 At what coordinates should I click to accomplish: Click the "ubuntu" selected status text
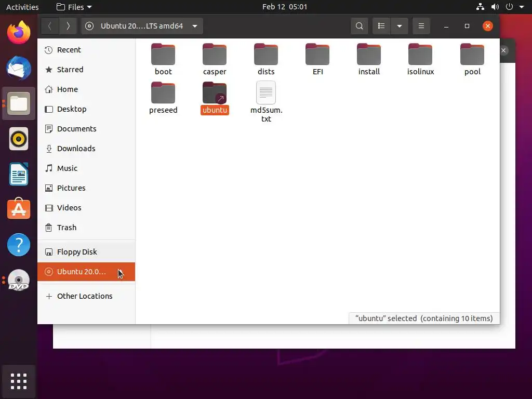click(424, 318)
